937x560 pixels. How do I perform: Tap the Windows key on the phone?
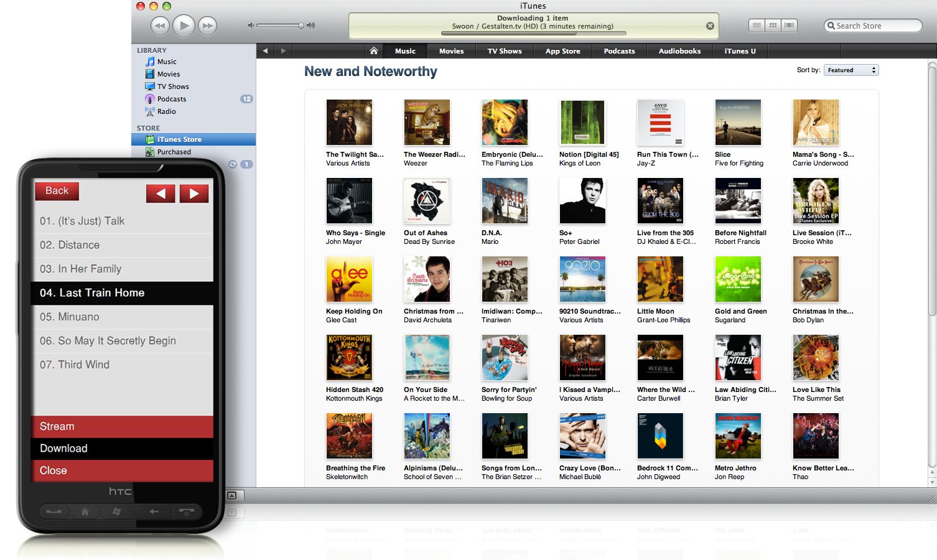coord(116,511)
